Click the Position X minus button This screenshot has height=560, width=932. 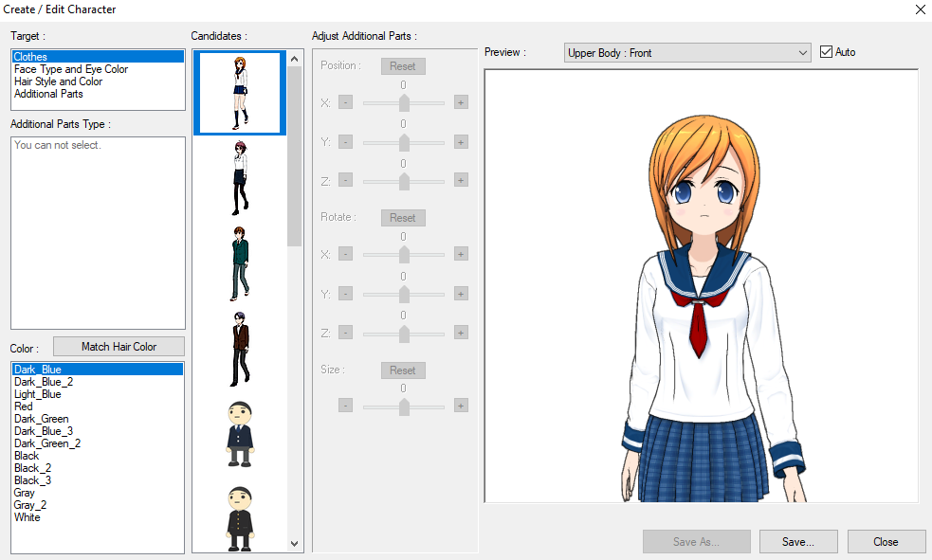click(x=345, y=102)
